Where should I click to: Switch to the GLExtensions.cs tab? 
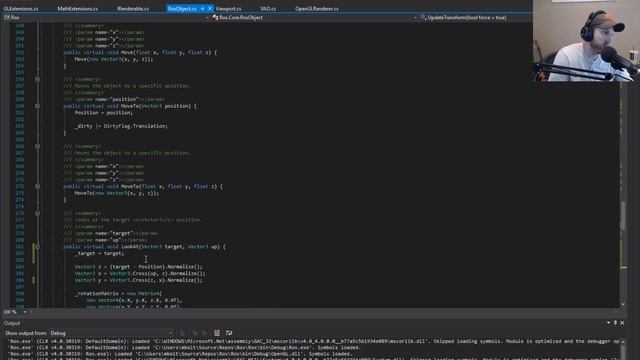point(21,9)
